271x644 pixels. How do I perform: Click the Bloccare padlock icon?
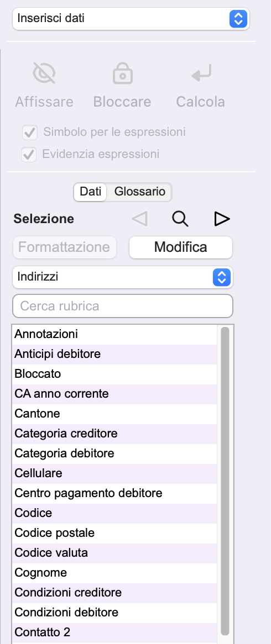coord(123,73)
